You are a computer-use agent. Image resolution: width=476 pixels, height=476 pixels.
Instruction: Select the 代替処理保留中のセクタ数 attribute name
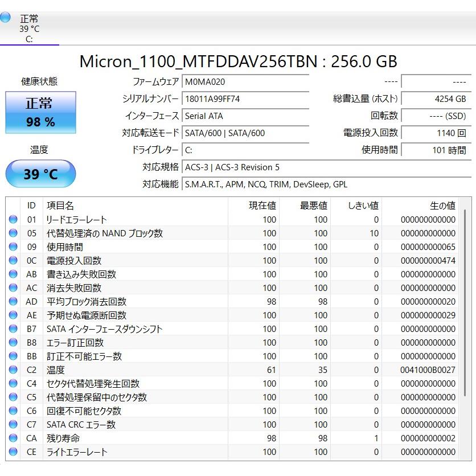tap(97, 397)
